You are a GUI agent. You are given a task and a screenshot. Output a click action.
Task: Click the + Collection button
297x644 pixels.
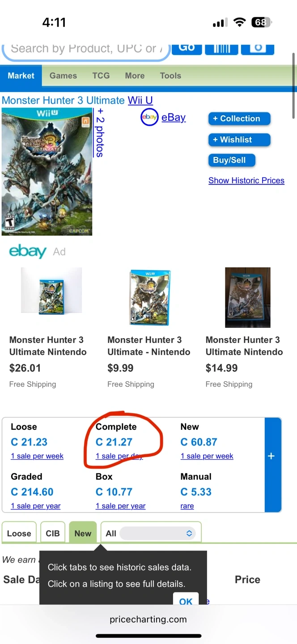click(x=239, y=119)
